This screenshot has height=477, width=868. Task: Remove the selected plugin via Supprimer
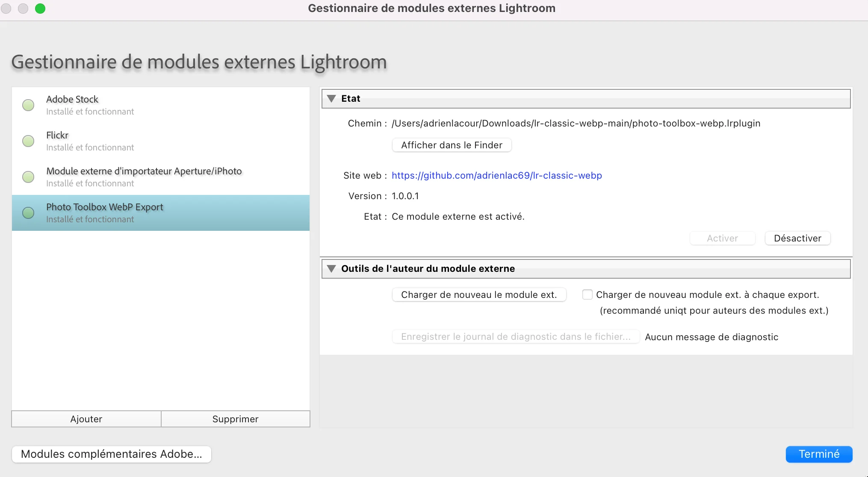pyautogui.click(x=235, y=419)
